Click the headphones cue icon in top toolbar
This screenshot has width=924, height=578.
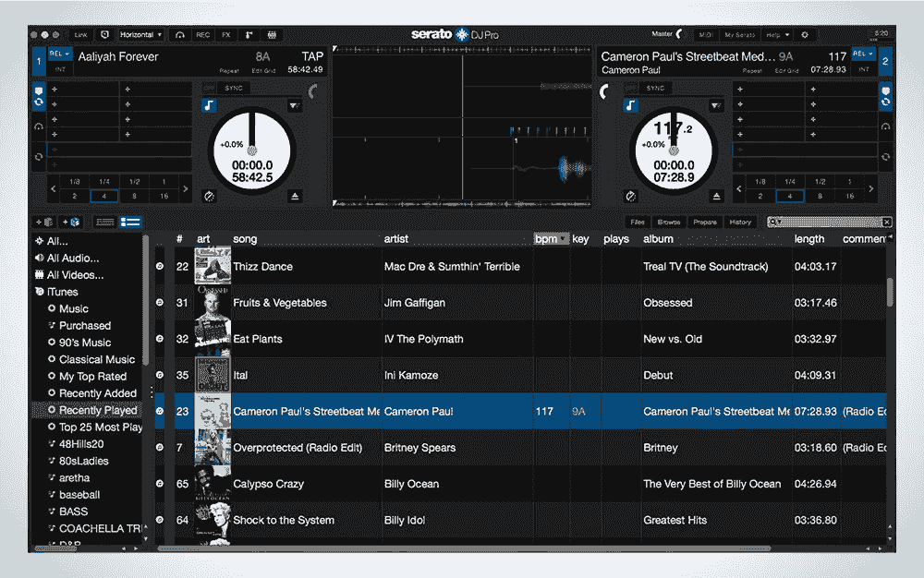pyautogui.click(x=180, y=35)
